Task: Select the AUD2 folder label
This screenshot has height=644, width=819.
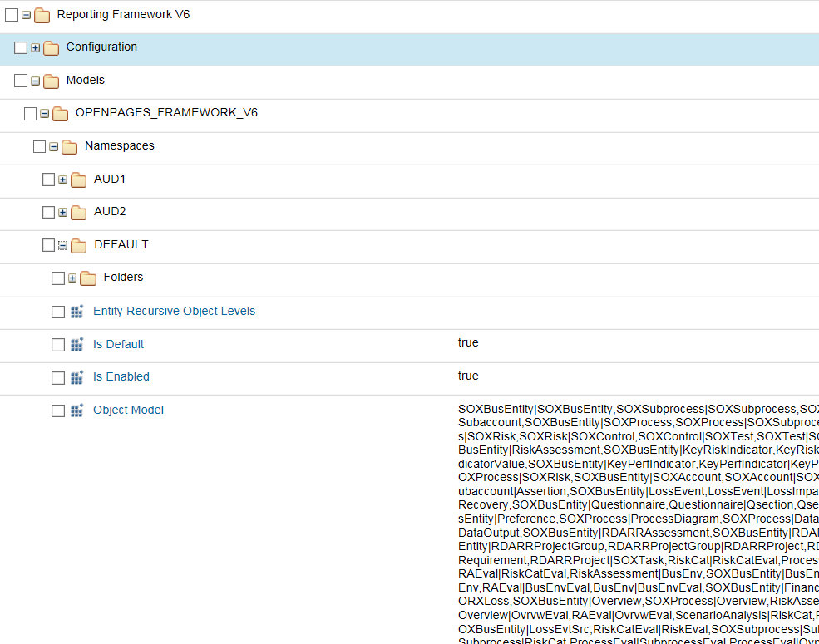Action: 110,211
